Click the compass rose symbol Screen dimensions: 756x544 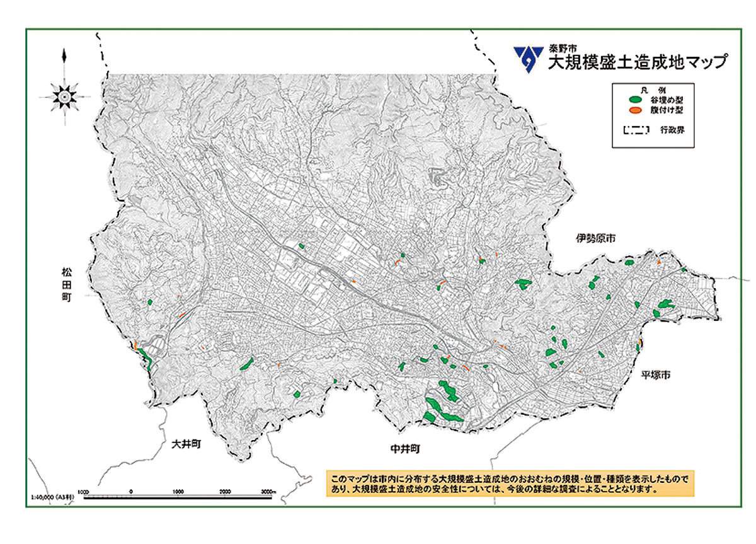pyautogui.click(x=64, y=96)
